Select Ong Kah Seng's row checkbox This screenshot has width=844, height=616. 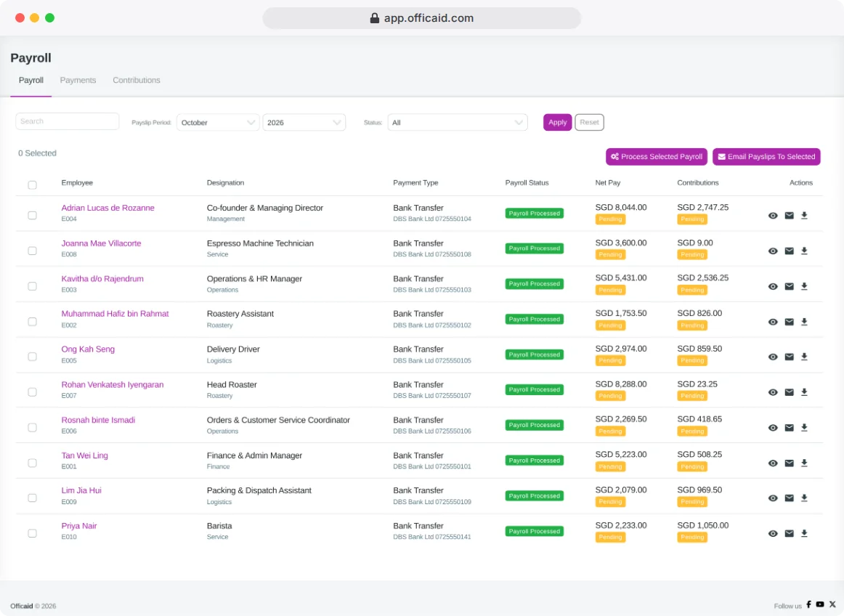coord(32,357)
